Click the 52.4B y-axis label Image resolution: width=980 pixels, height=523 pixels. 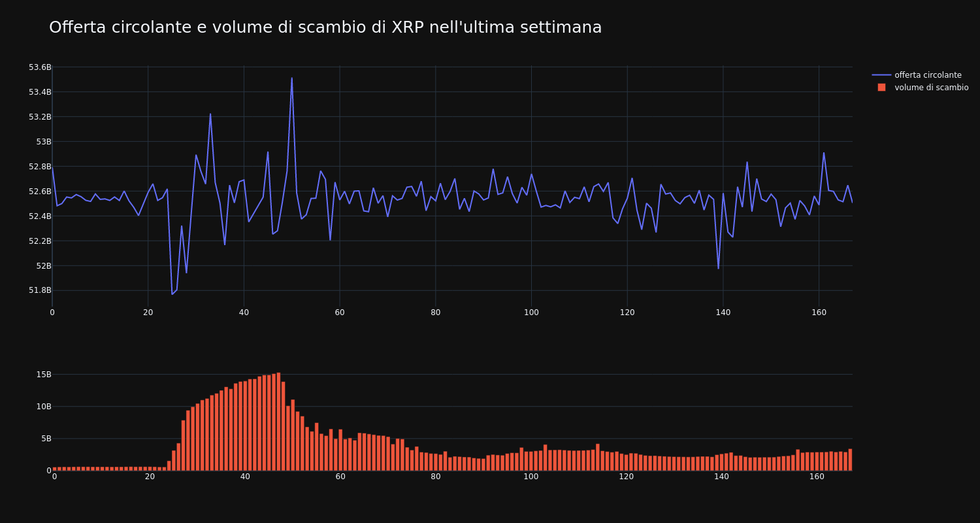click(40, 216)
